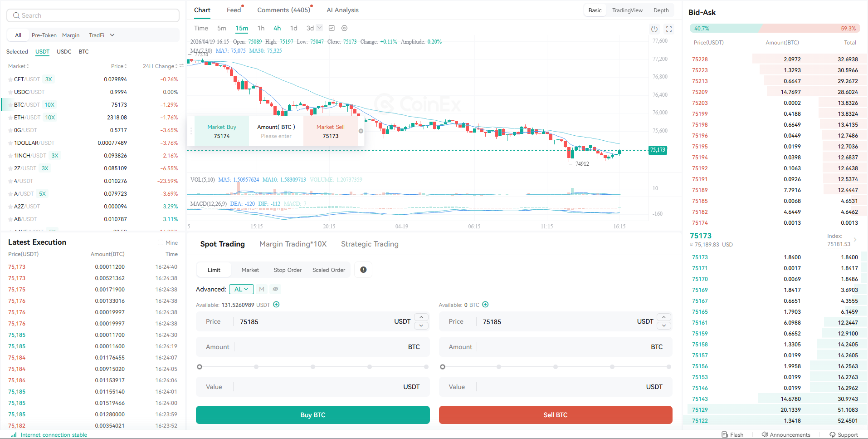Click the buy amount slider handle
The height and width of the screenshot is (439, 868).
tap(200, 367)
